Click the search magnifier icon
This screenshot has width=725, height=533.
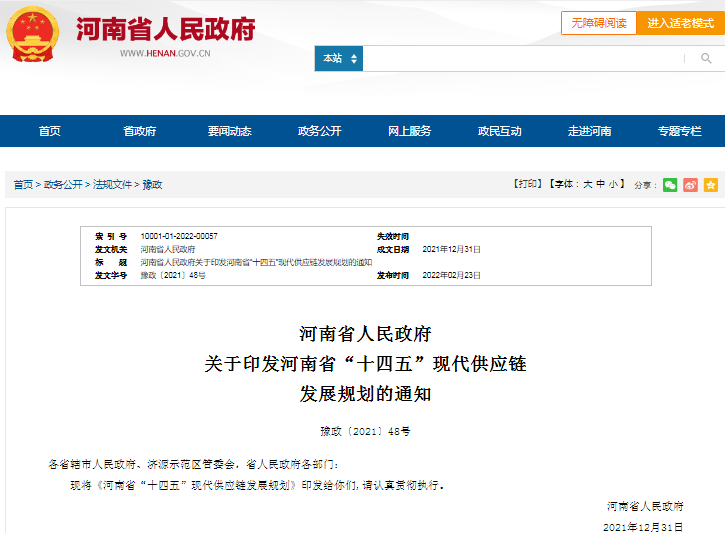click(706, 59)
